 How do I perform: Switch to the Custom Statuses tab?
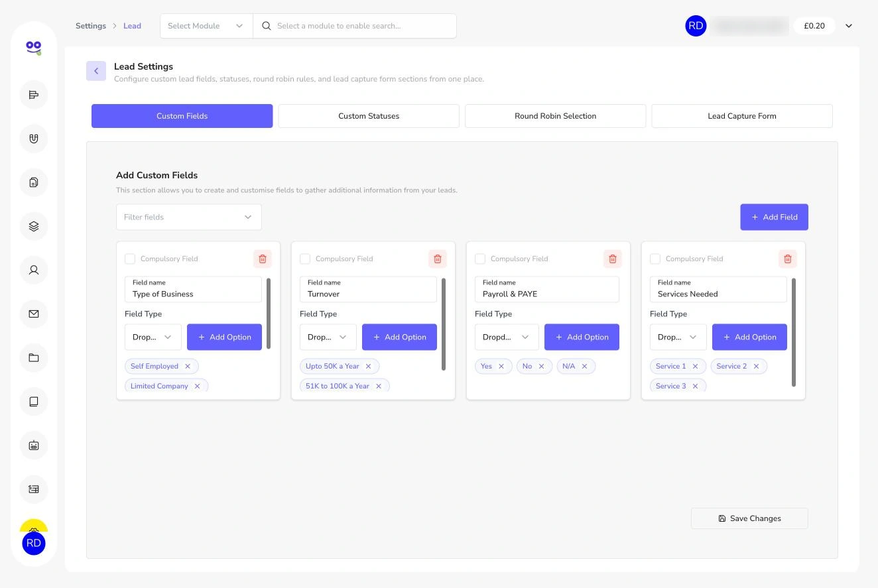click(x=369, y=116)
